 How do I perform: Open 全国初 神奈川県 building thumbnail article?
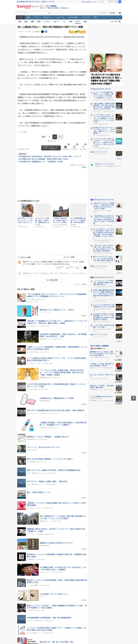pos(61,210)
